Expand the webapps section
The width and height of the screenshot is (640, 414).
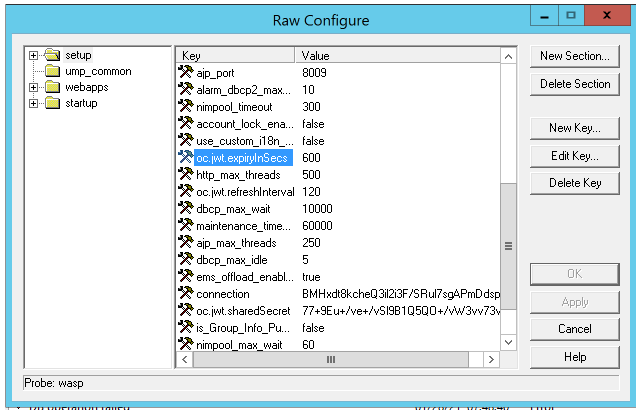click(34, 87)
